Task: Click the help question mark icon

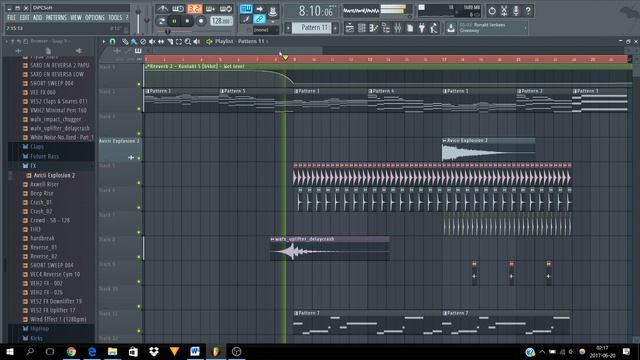Action: [x=528, y=11]
